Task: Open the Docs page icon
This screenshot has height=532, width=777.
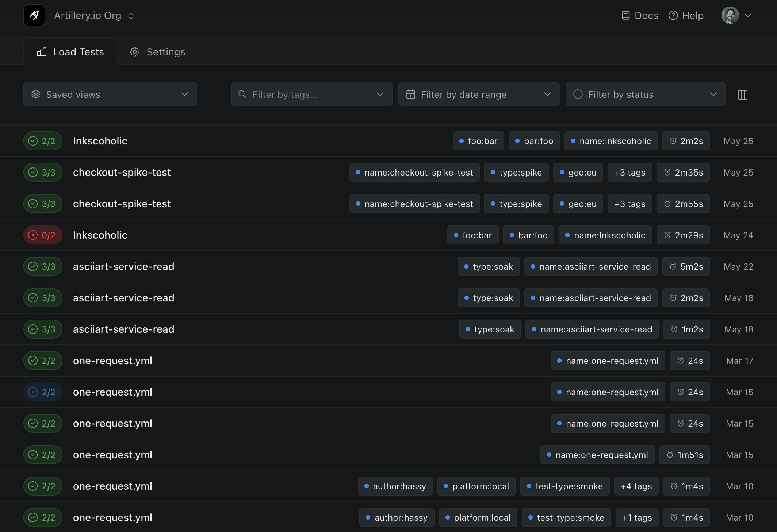Action: [x=625, y=15]
